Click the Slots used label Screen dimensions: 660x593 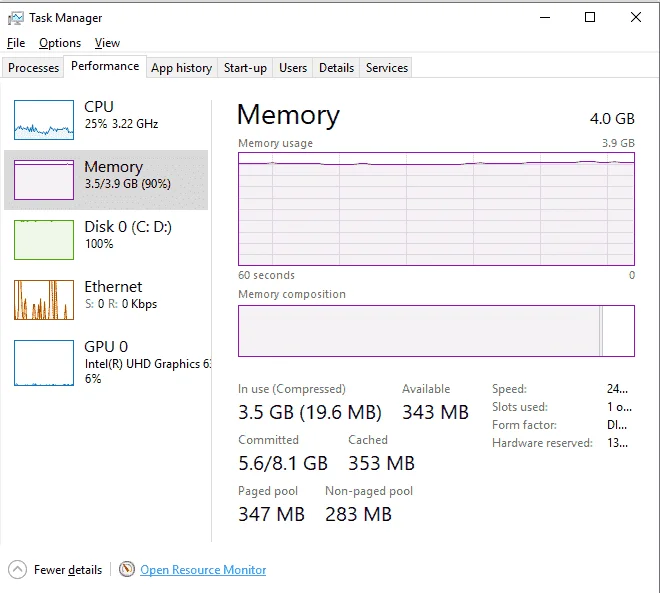[520, 407]
